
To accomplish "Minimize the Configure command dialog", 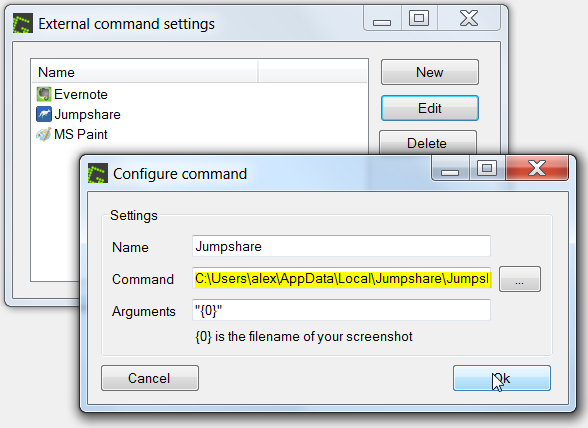I will pyautogui.click(x=450, y=168).
